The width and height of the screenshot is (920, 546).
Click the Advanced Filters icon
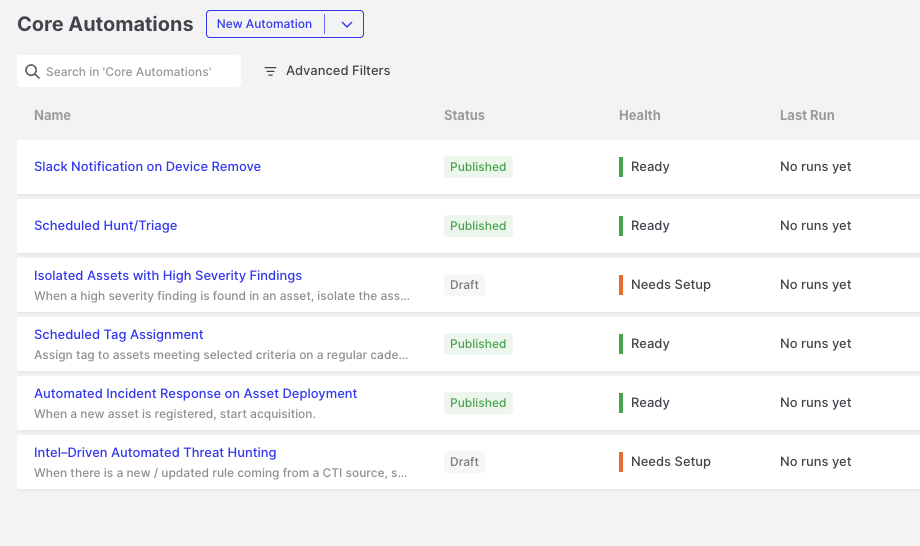[x=270, y=71]
